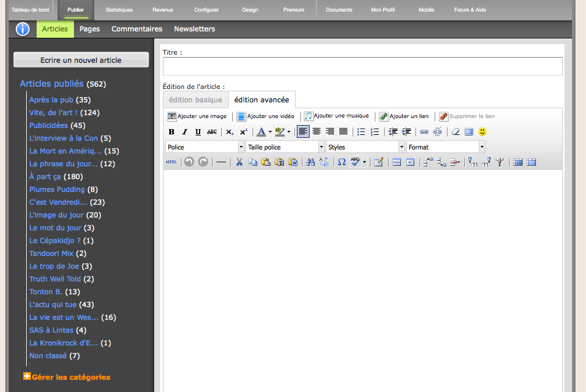Open the Design menu
This screenshot has height=392, width=586.
(250, 10)
